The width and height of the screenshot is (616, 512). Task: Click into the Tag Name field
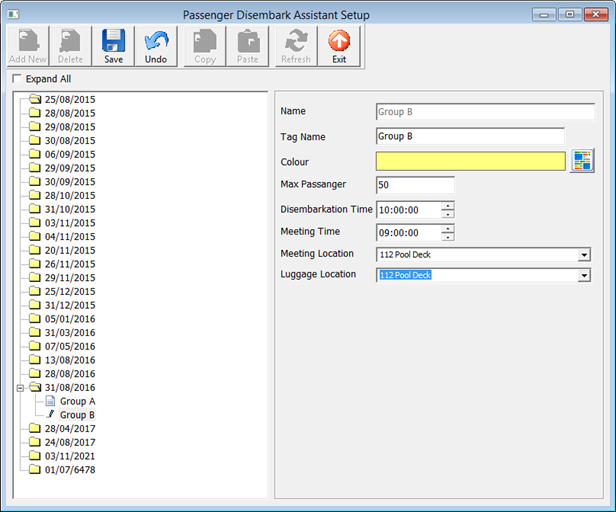[x=470, y=136]
